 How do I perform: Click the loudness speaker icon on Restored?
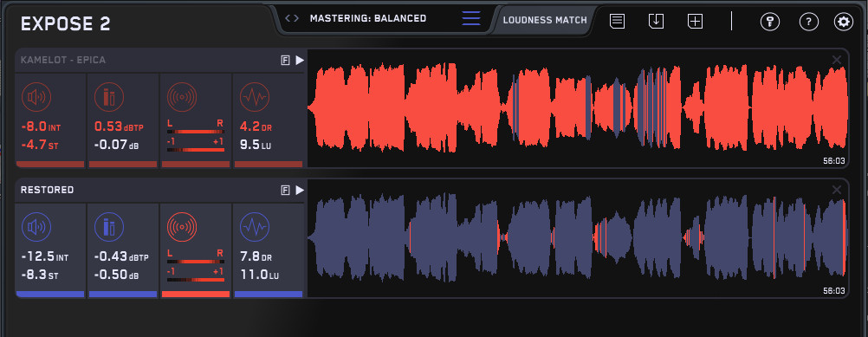pos(36,228)
